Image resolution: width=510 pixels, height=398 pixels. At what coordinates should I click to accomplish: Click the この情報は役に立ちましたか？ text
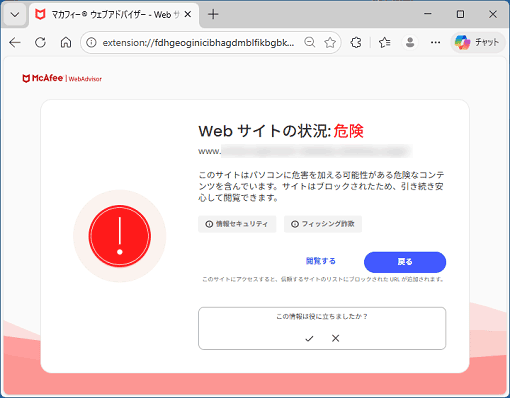click(x=322, y=316)
